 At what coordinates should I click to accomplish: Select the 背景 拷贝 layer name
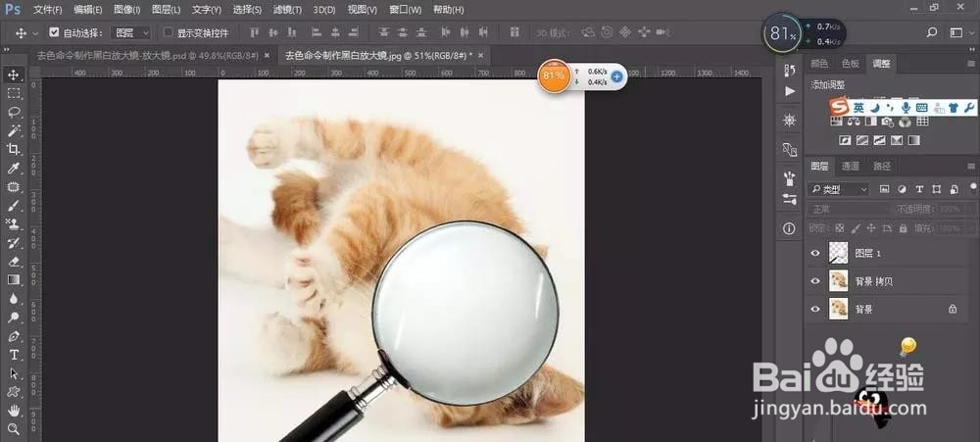(873, 281)
